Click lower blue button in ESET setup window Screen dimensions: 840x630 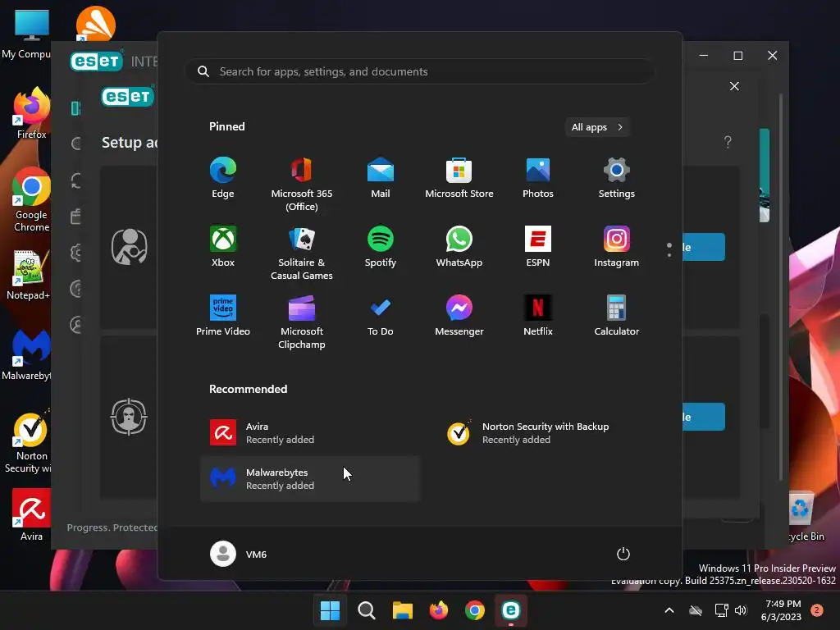(x=703, y=417)
